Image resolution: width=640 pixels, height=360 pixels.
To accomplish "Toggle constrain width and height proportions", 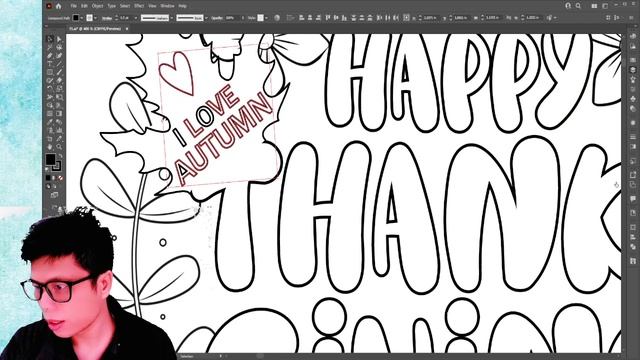I will 509,18.
